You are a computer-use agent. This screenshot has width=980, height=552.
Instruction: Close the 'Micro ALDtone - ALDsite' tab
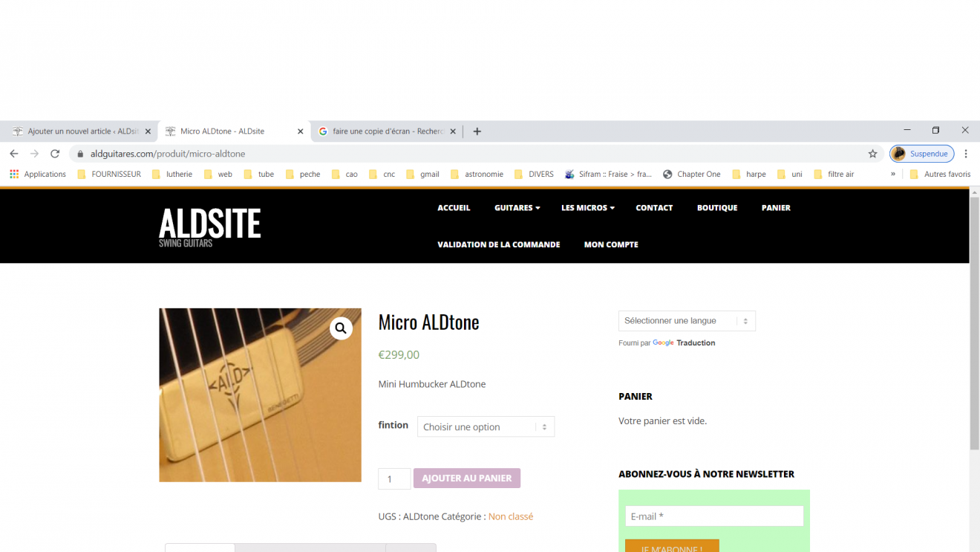pos(301,131)
